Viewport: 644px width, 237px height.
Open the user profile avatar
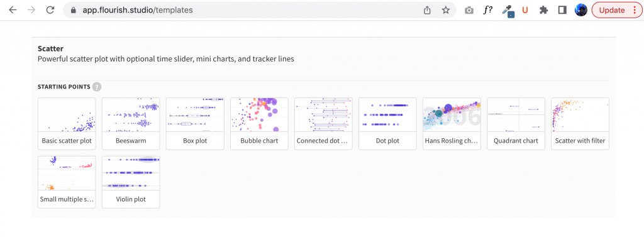pyautogui.click(x=580, y=10)
